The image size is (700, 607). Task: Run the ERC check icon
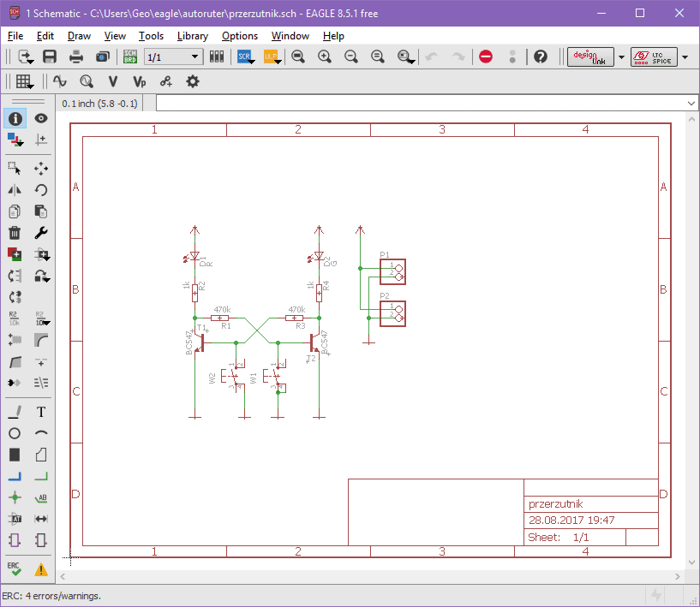pyautogui.click(x=15, y=568)
